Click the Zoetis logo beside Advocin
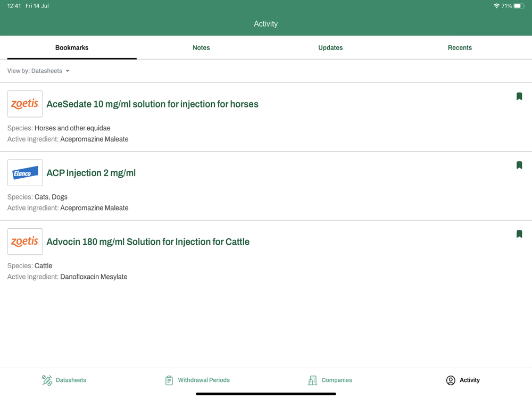This screenshot has width=532, height=399. [x=25, y=242]
